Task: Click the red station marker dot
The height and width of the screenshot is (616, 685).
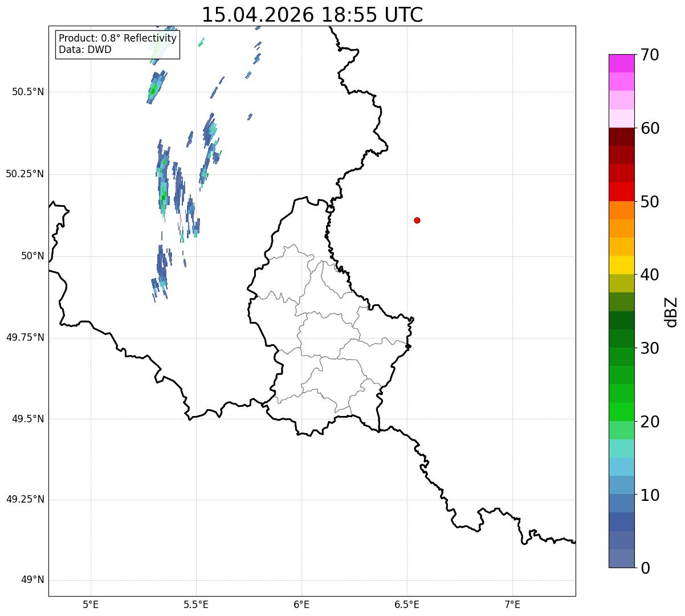Action: (x=417, y=220)
